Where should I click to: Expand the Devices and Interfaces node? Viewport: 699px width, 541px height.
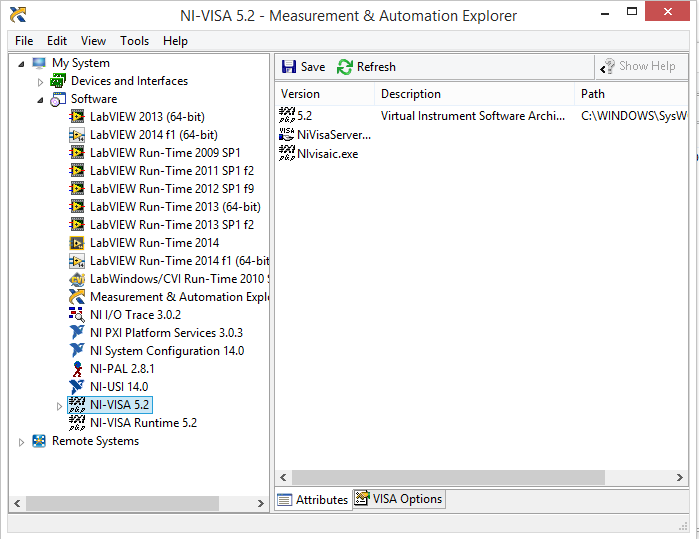(x=40, y=82)
